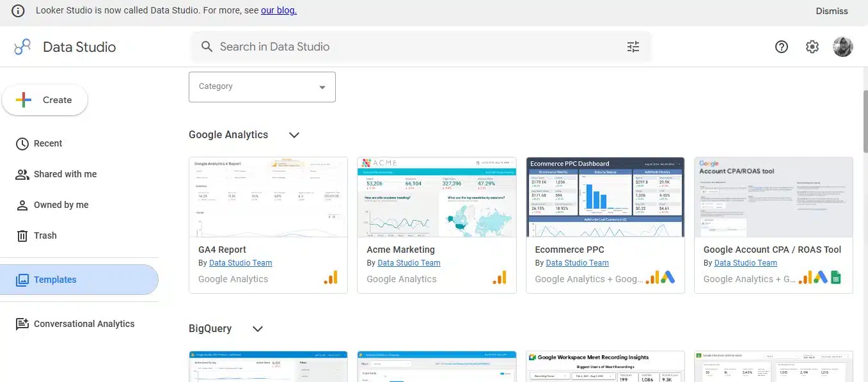Click Google Analytics icon on GA4 Report card
This screenshot has width=868, height=382.
[x=331, y=278]
